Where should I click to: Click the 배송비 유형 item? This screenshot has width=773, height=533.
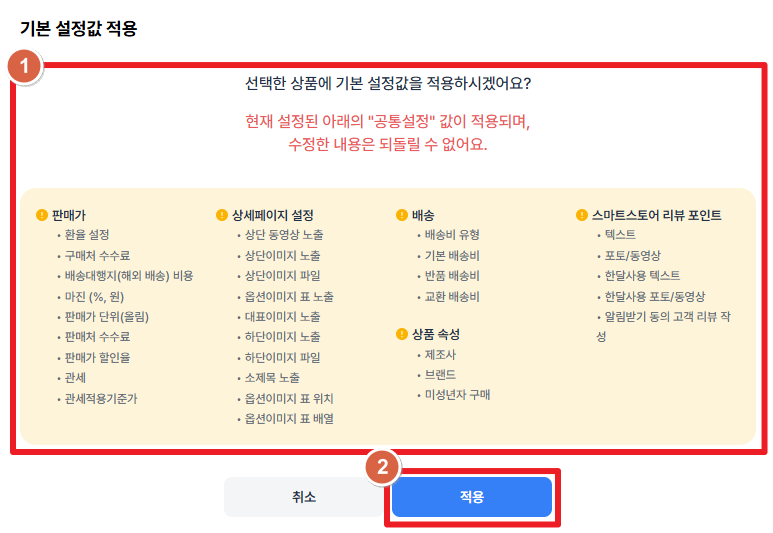pyautogui.click(x=452, y=235)
